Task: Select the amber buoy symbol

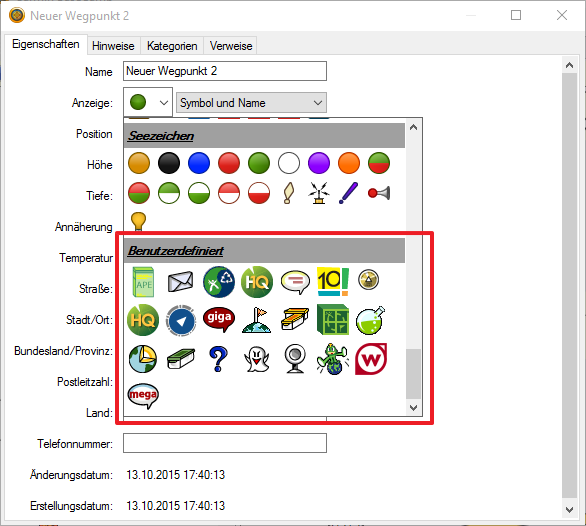Action: pos(139,163)
